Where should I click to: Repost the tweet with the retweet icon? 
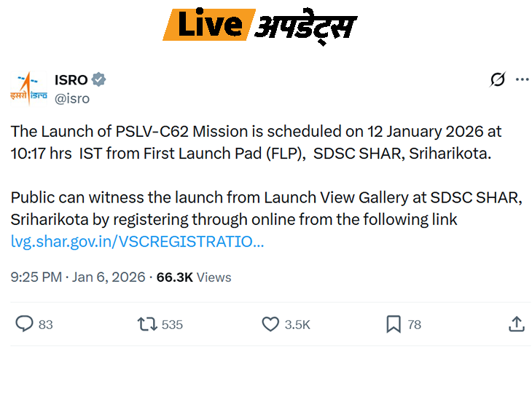point(147,324)
